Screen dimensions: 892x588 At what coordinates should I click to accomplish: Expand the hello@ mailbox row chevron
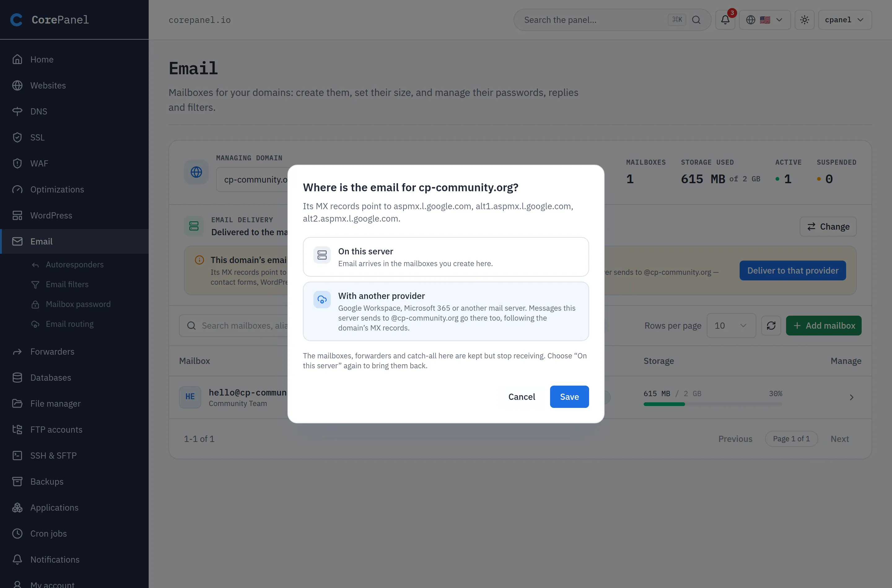click(851, 397)
